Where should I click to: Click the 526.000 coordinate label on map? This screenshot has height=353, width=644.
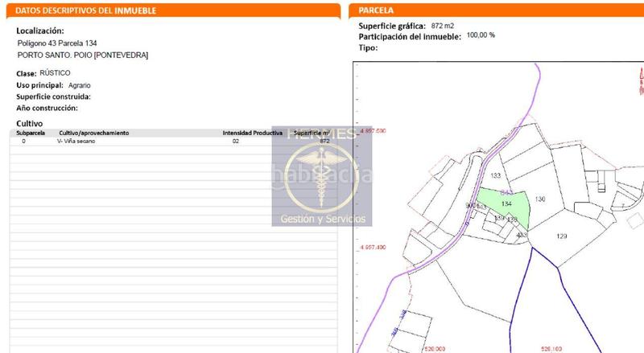coord(434,349)
